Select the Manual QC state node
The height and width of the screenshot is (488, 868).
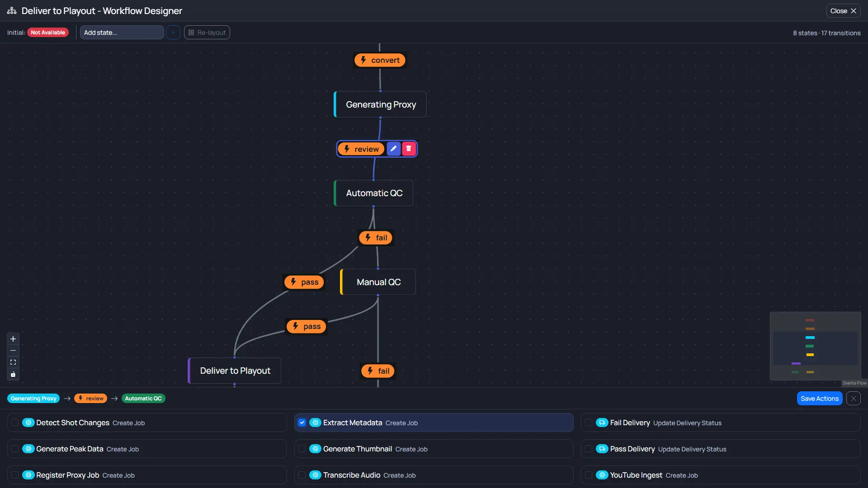[x=378, y=282]
